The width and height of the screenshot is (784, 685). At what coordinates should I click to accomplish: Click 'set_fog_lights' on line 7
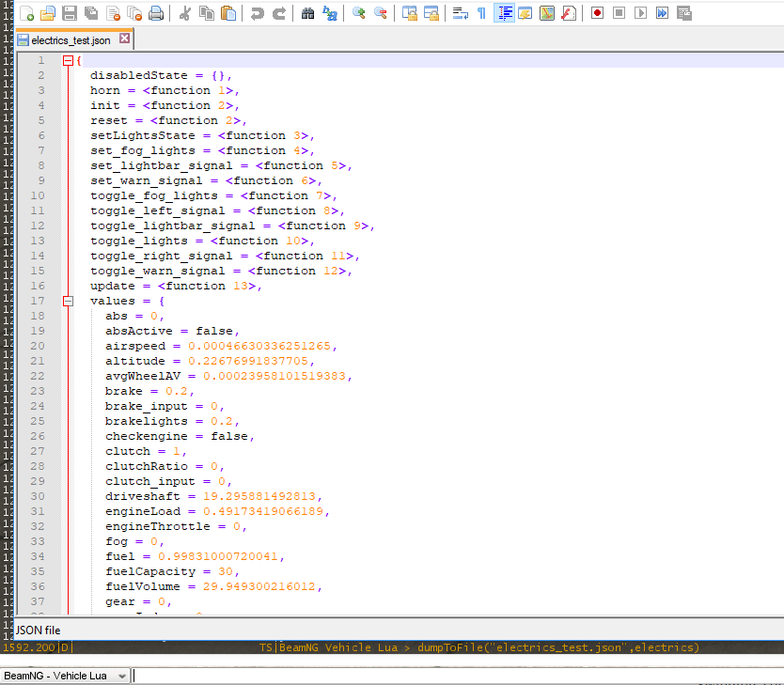tap(143, 151)
